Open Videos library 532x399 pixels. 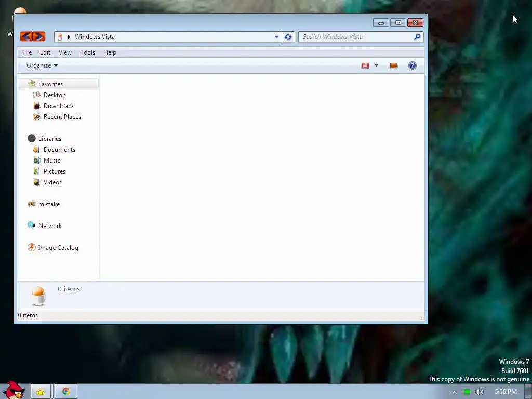(x=52, y=182)
